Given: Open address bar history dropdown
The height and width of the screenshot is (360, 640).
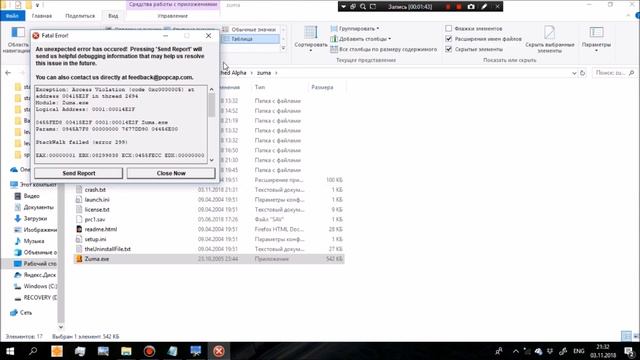Looking at the screenshot, I should [x=574, y=73].
